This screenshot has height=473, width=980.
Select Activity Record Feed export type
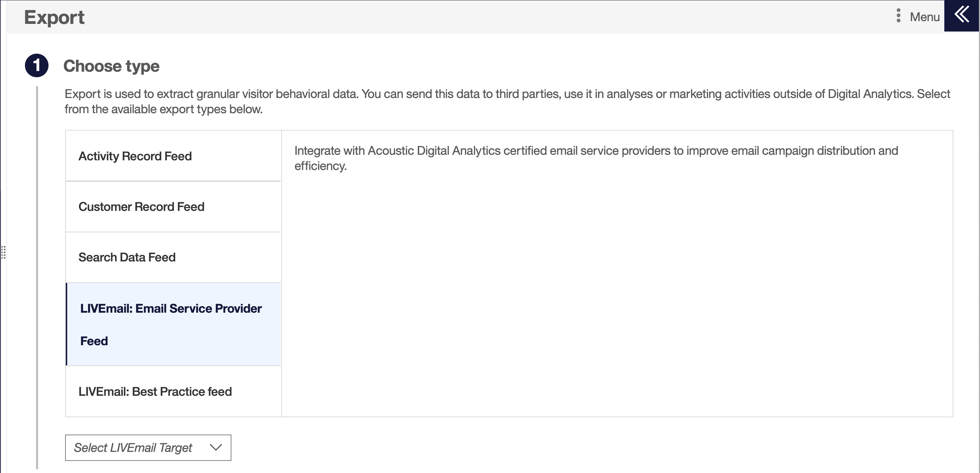coord(173,156)
